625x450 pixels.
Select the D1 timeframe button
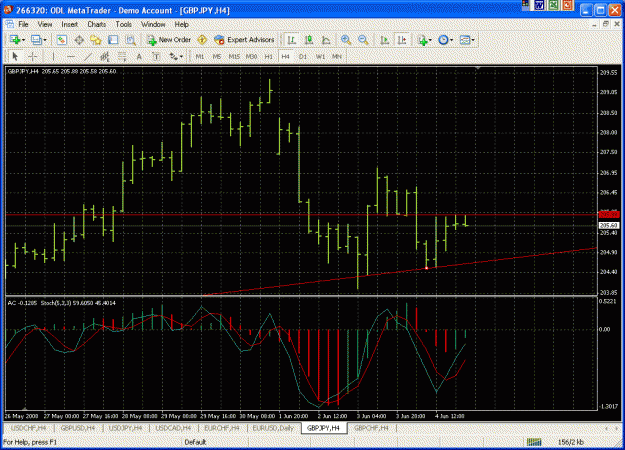(x=303, y=57)
